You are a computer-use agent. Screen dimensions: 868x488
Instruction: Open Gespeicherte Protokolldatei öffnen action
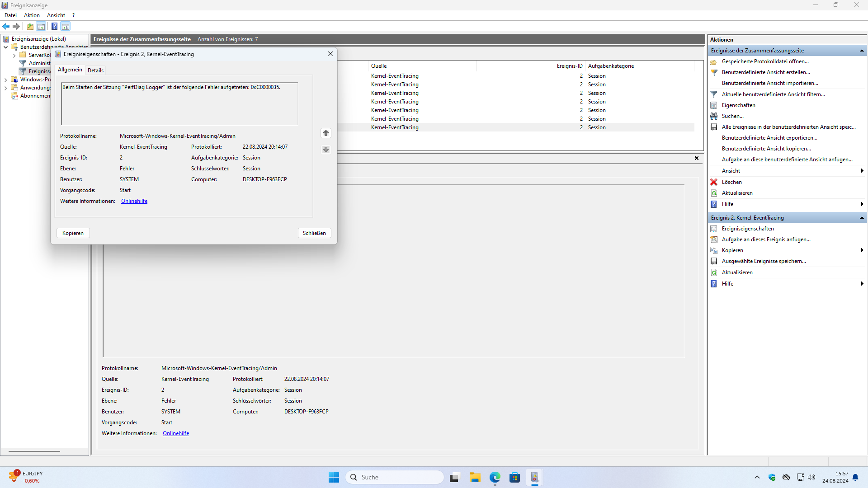point(765,61)
